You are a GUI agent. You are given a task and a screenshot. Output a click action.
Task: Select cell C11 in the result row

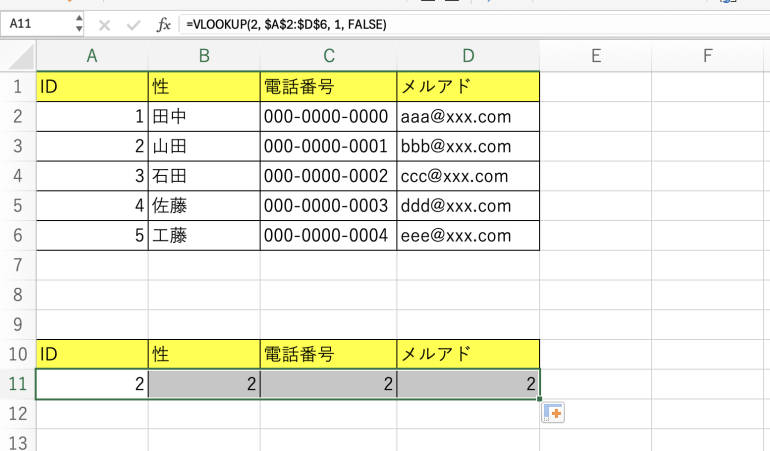pos(329,384)
